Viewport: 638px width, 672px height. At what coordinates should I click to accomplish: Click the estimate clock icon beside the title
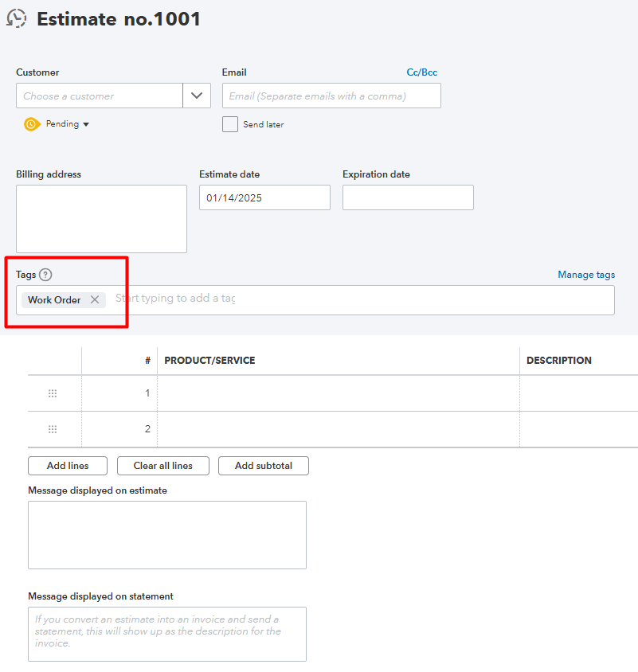tap(18, 18)
